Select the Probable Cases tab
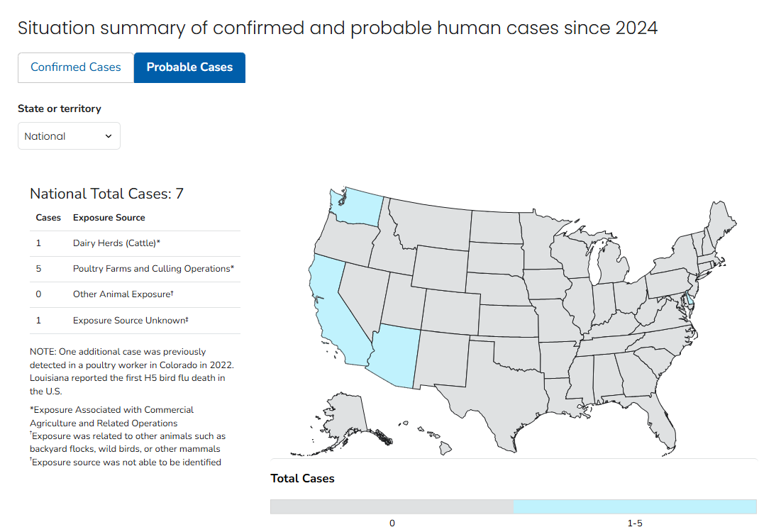781x532 pixels. point(189,67)
